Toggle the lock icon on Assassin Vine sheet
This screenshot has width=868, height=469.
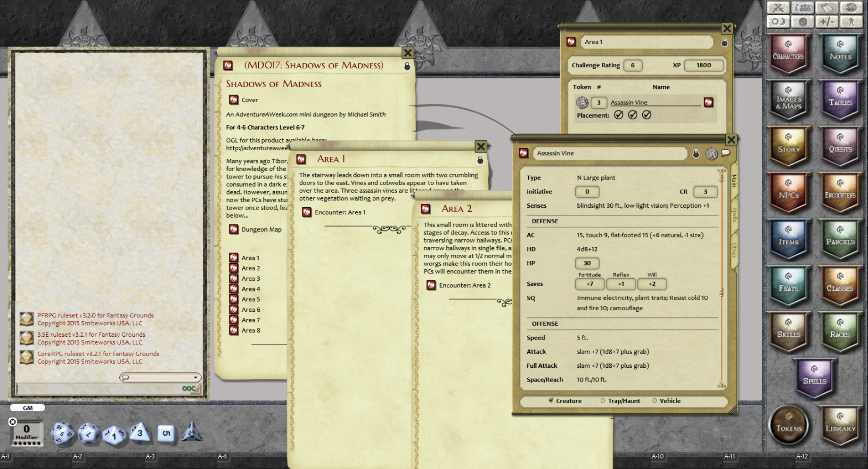pos(696,154)
